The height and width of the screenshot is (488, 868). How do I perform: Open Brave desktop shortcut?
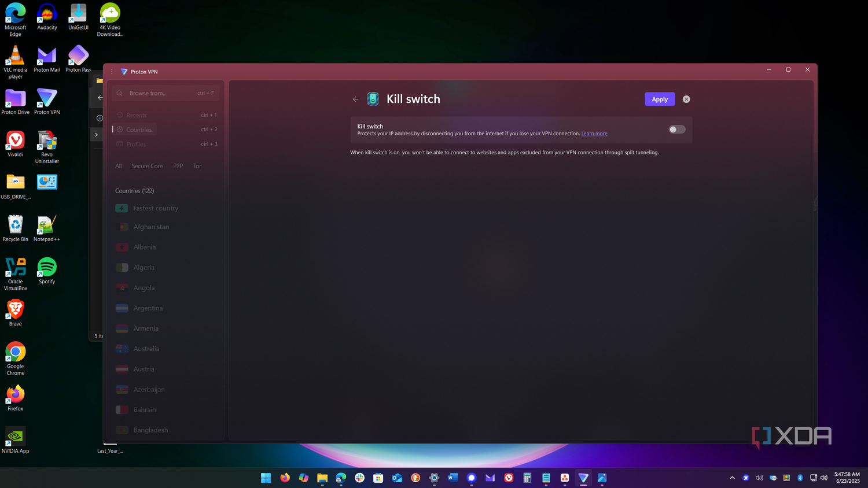click(x=16, y=313)
